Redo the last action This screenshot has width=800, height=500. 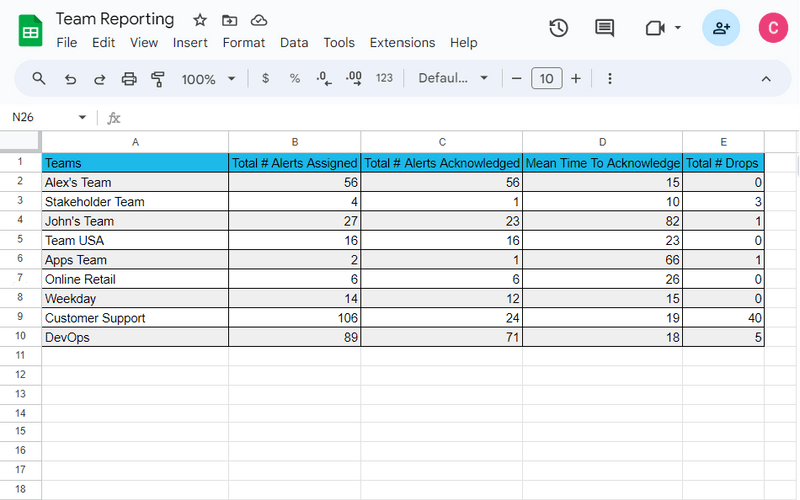coord(99,79)
